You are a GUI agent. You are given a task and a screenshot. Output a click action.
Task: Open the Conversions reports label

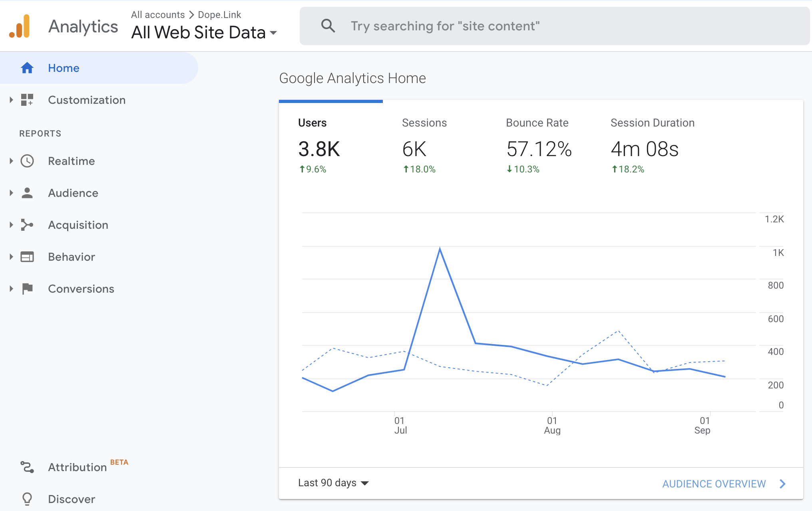(x=81, y=289)
